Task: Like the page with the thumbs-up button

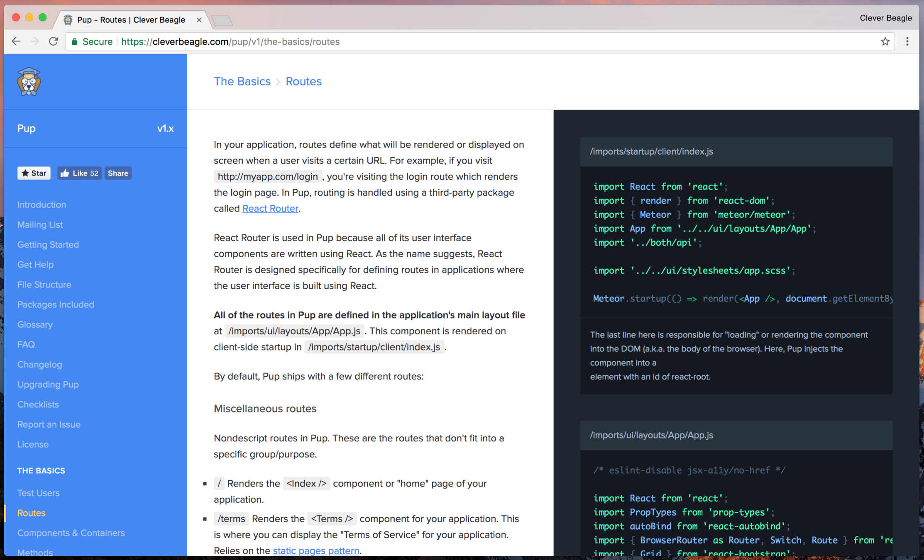Action: [x=79, y=173]
